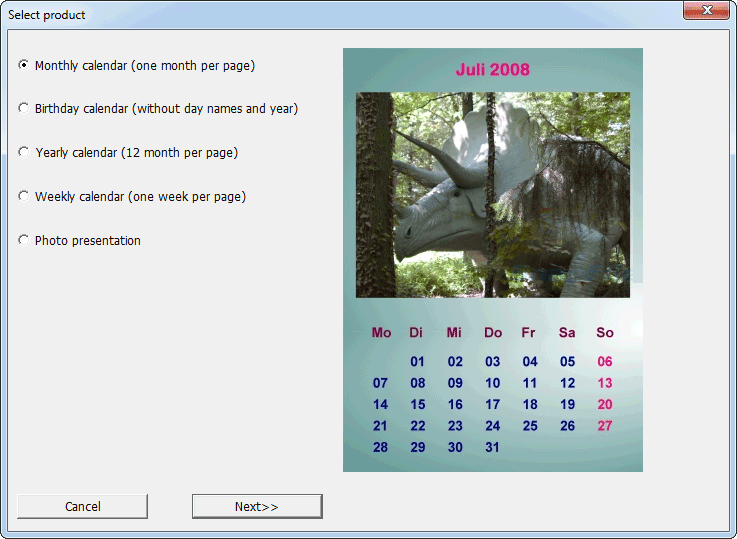Click the triceratops photo in the preview
This screenshot has width=737, height=539.
[x=493, y=195]
